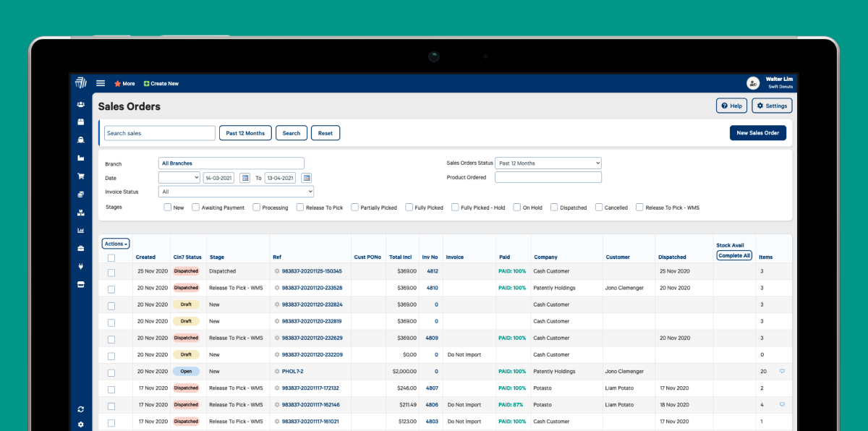
Task: Click in the Search sales field
Action: pyautogui.click(x=160, y=133)
